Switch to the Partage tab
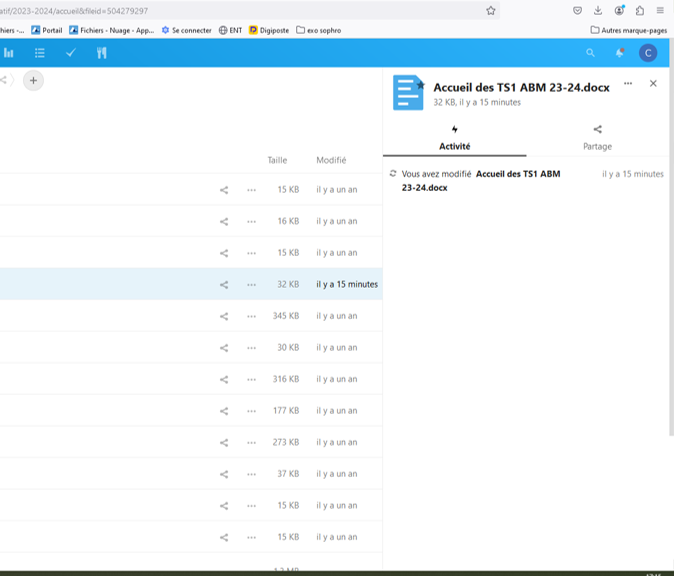Image resolution: width=674 pixels, height=576 pixels. coord(597,138)
